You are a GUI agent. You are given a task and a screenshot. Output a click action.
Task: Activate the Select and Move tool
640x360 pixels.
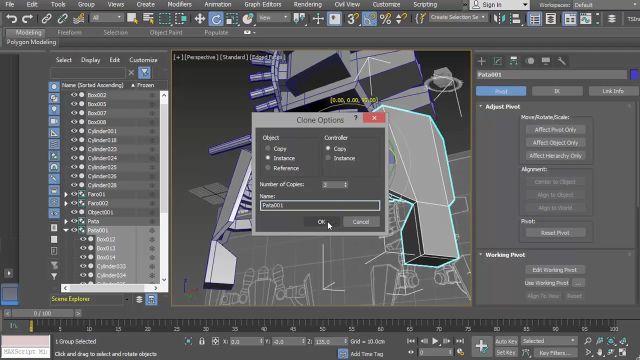[x=200, y=19]
